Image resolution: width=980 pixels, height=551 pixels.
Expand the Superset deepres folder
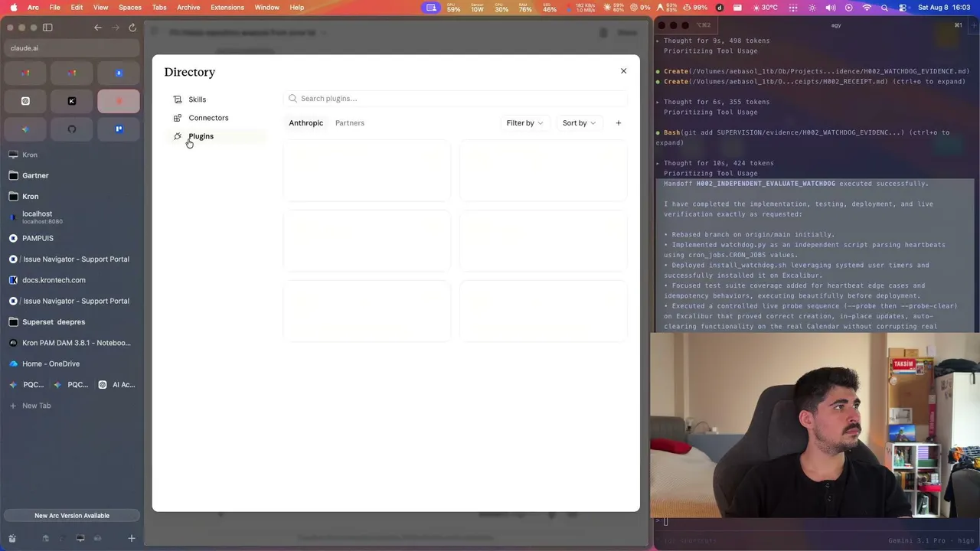[72, 322]
